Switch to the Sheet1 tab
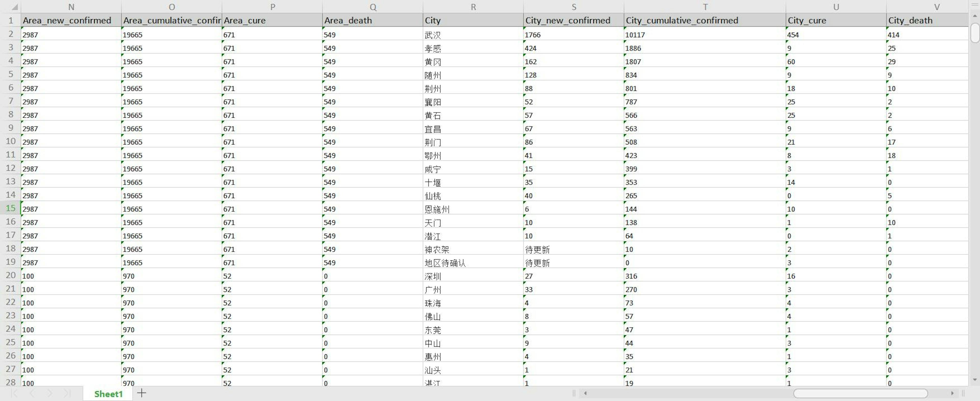 108,394
